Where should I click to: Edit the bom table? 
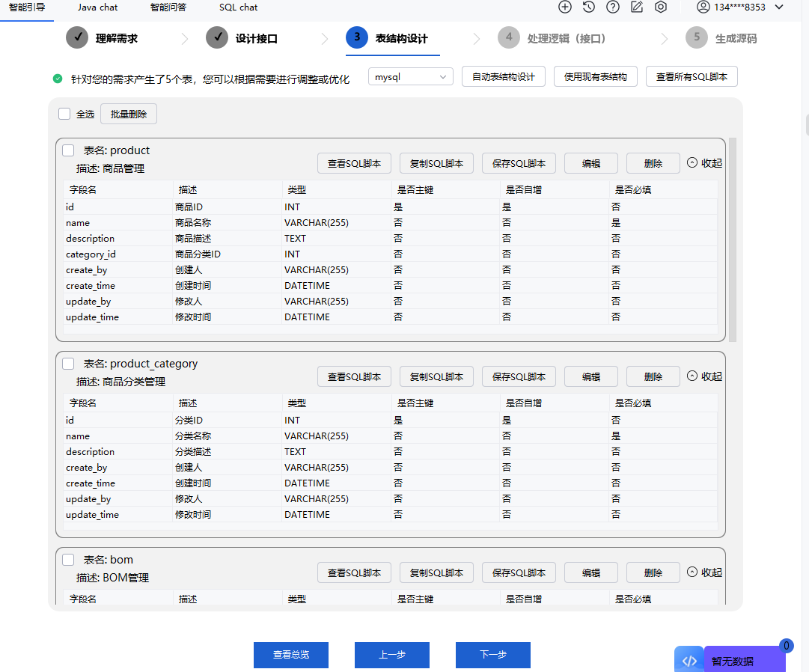(591, 573)
